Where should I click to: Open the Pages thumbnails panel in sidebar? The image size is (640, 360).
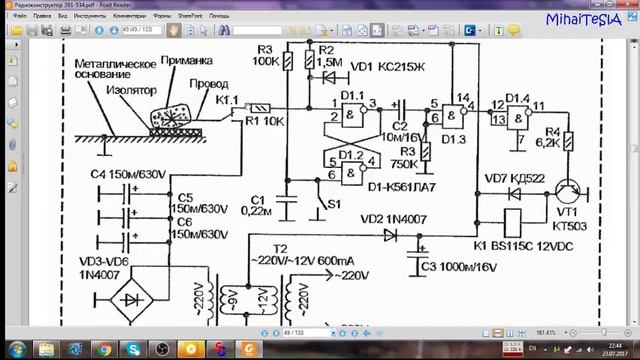click(x=13, y=81)
